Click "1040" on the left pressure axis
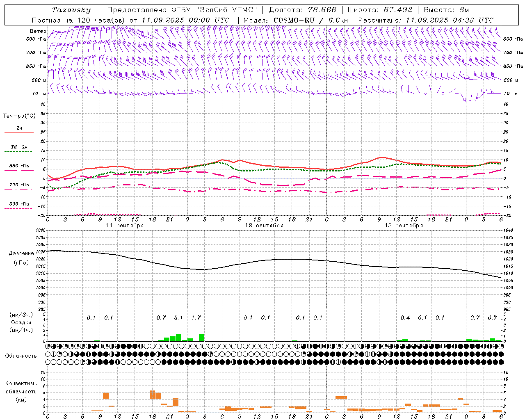The image size is (525, 420). [41, 231]
